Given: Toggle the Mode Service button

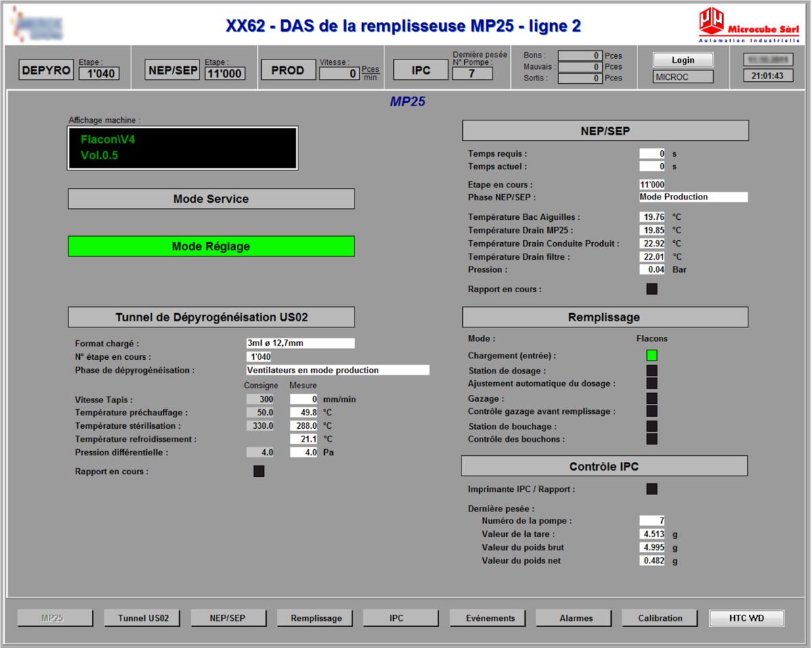Looking at the screenshot, I should (211, 200).
